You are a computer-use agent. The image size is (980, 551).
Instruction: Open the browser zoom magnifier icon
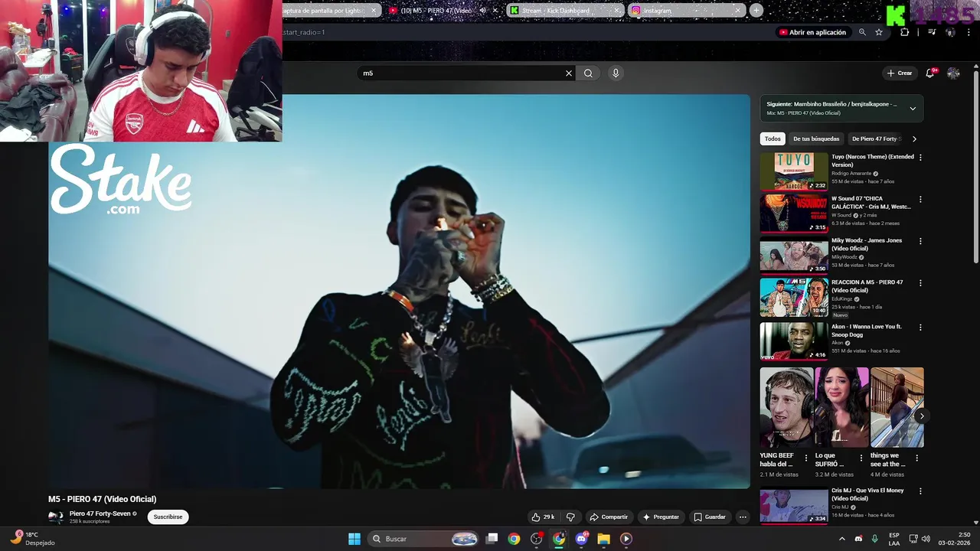[x=862, y=32]
